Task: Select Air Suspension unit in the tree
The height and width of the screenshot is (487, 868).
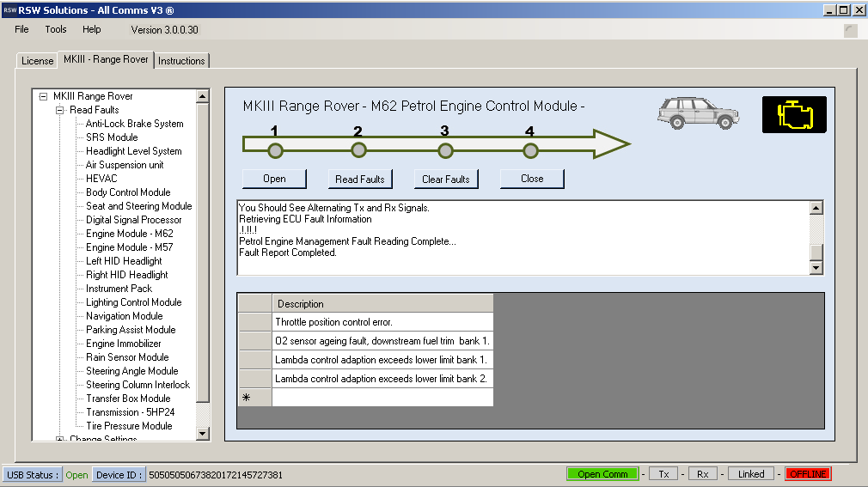Action: click(x=124, y=165)
